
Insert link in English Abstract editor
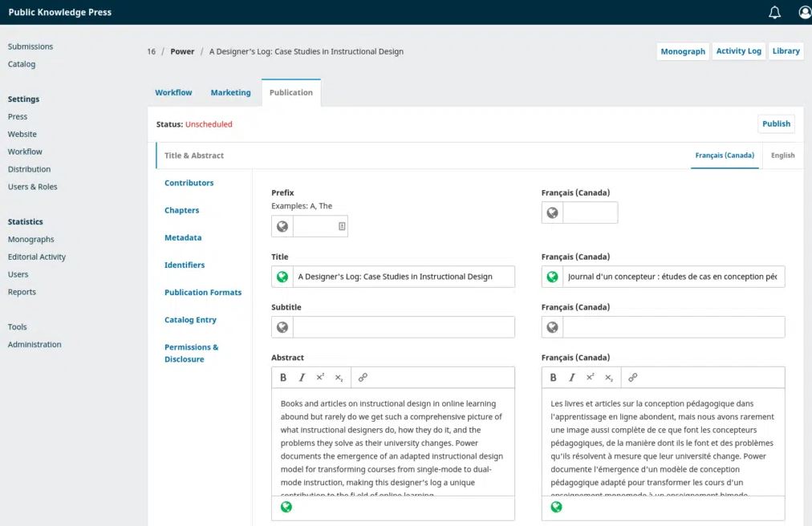point(363,378)
